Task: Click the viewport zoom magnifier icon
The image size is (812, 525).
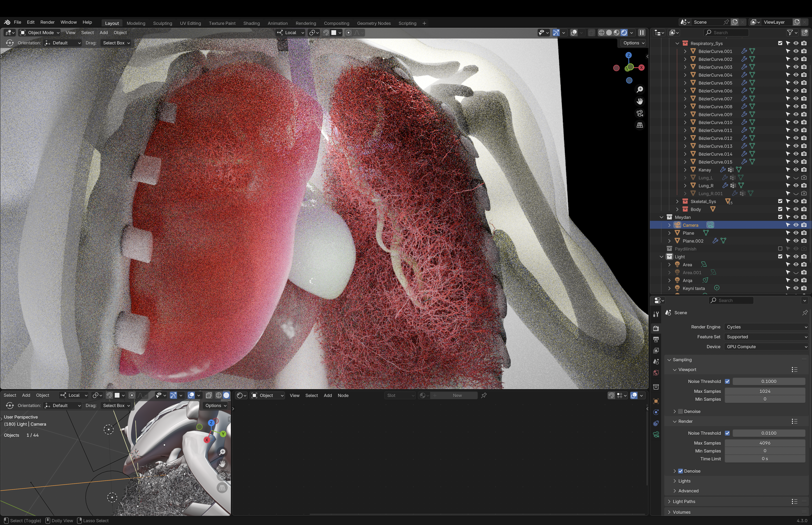Action: click(640, 89)
